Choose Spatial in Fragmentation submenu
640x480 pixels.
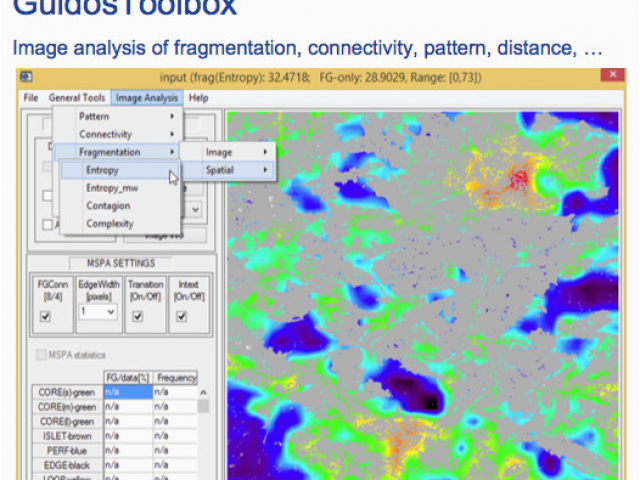click(229, 170)
